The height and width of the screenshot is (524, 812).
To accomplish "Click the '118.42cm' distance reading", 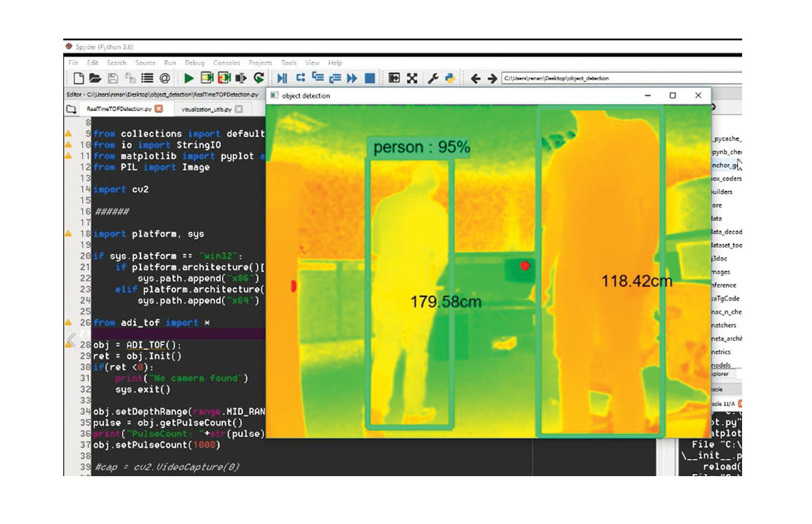I will pos(637,281).
